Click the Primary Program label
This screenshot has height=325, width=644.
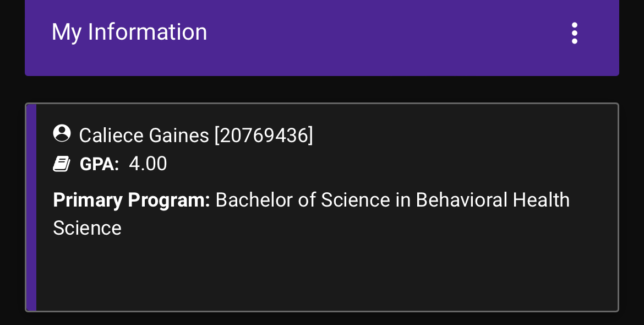click(x=132, y=201)
